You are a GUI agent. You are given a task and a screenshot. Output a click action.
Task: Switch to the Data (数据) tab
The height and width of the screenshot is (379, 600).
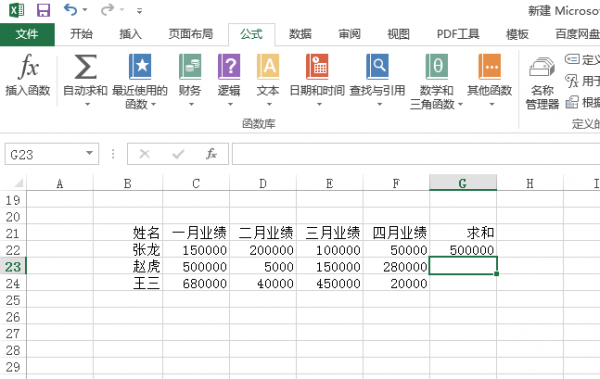(300, 34)
